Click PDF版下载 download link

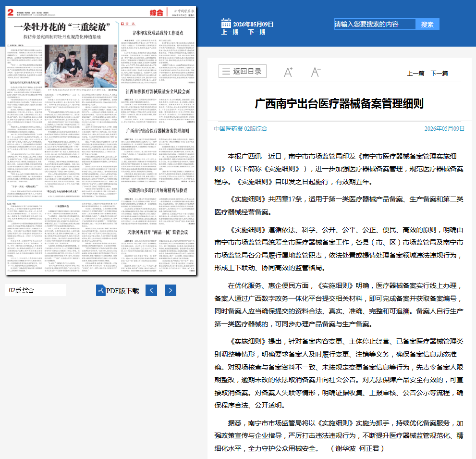pyautogui.click(x=122, y=291)
